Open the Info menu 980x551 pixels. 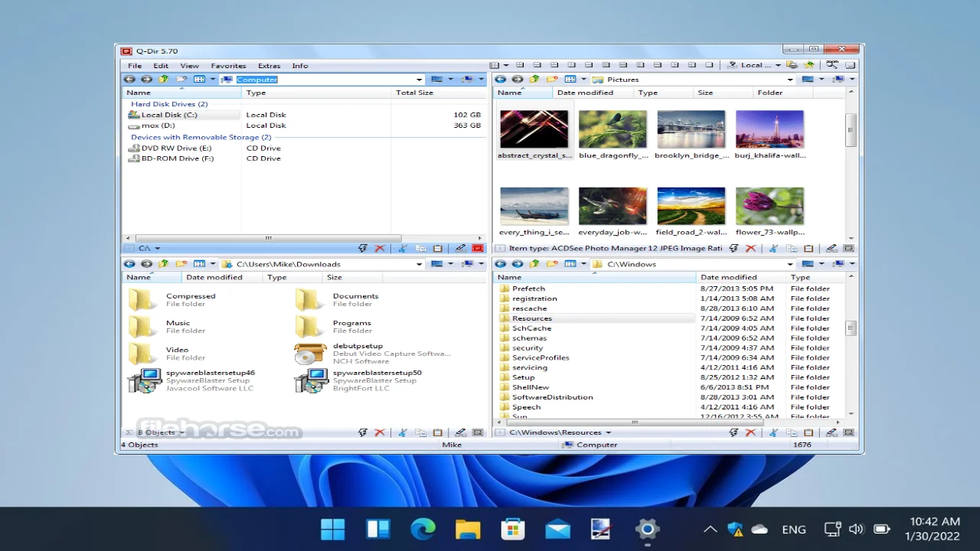click(x=300, y=66)
